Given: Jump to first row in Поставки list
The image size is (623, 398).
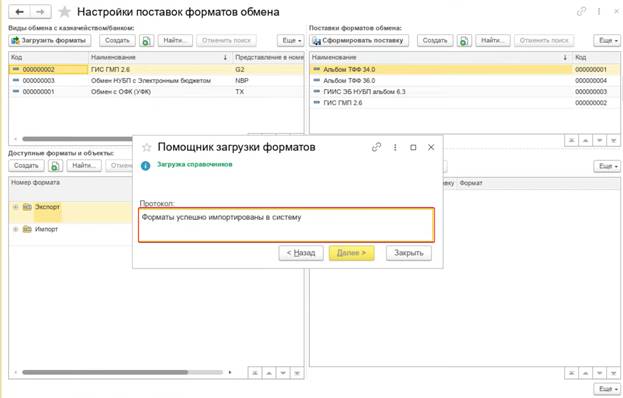Looking at the screenshot, I should [x=571, y=140].
